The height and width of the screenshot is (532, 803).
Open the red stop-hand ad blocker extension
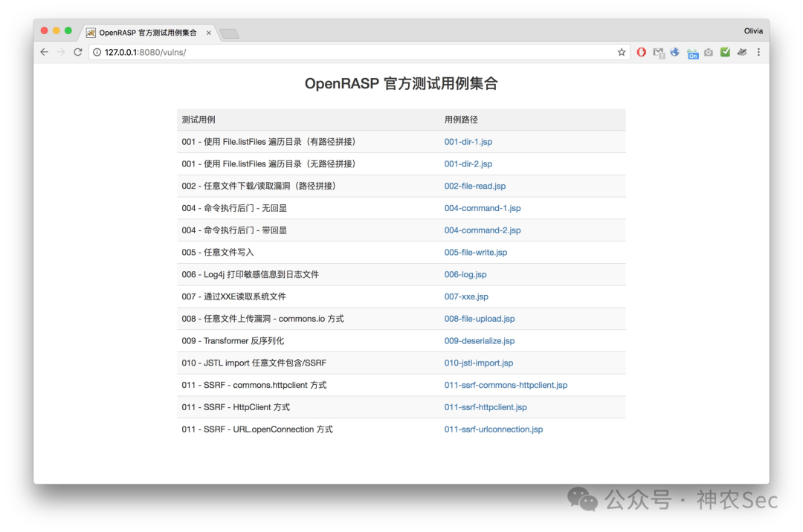(x=641, y=52)
